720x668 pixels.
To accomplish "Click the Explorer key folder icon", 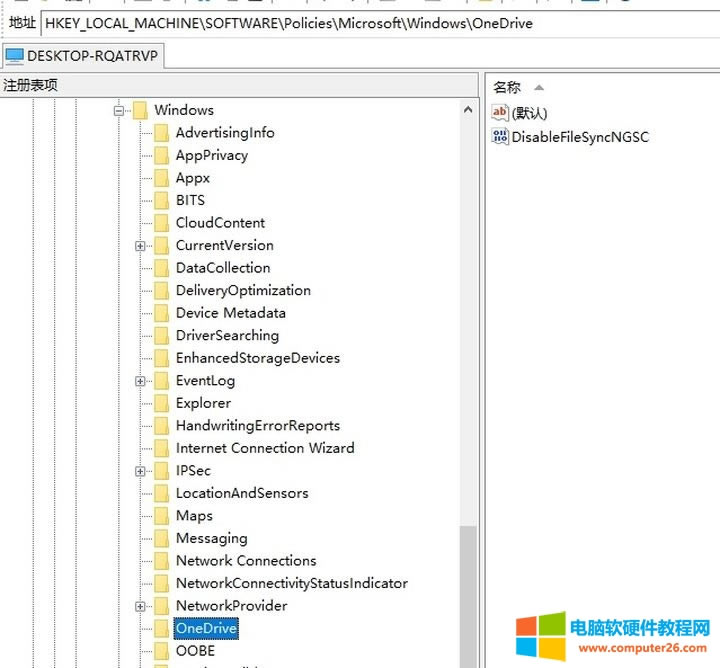I will 161,403.
